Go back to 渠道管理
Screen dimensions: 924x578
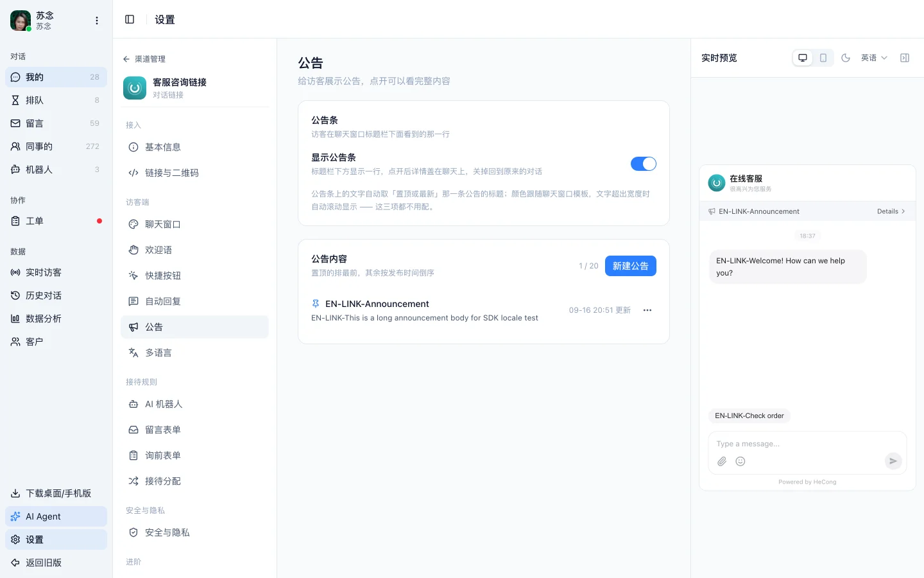(x=144, y=59)
